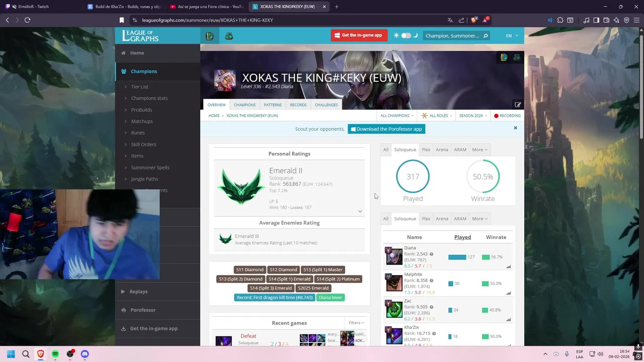Click the League of Legends game icon in header
Screen dimensions: 644x362
(x=210, y=36)
